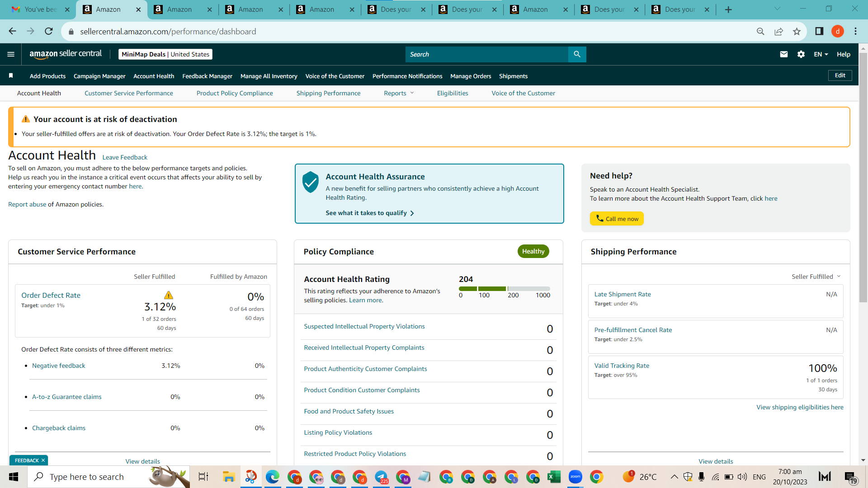Open Suspected Intellectual Property Violations
The height and width of the screenshot is (488, 868).
tap(364, 326)
